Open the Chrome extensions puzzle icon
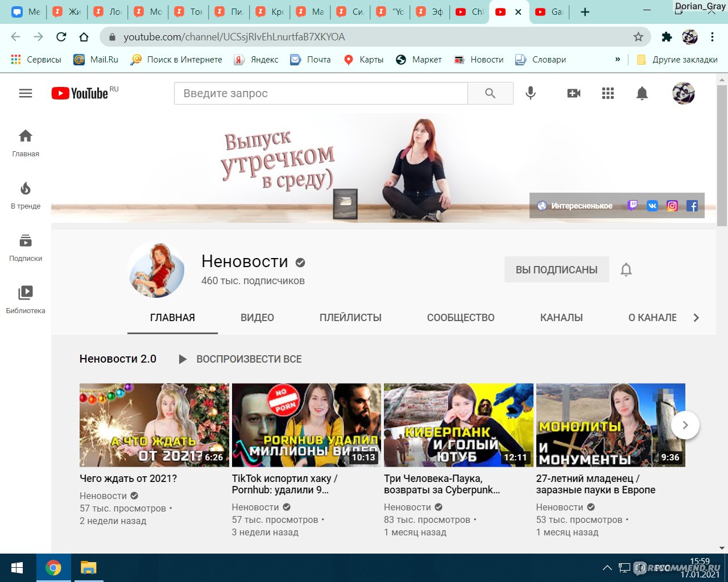The height and width of the screenshot is (582, 728). 667,37
